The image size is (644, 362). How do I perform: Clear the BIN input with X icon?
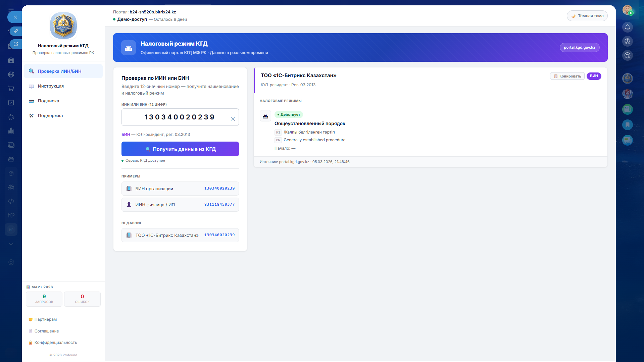(x=233, y=119)
